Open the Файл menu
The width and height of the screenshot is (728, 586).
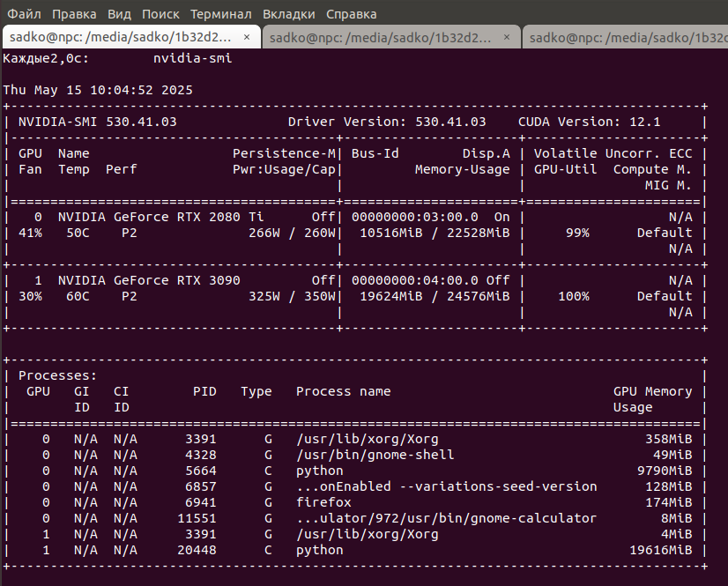pos(25,14)
